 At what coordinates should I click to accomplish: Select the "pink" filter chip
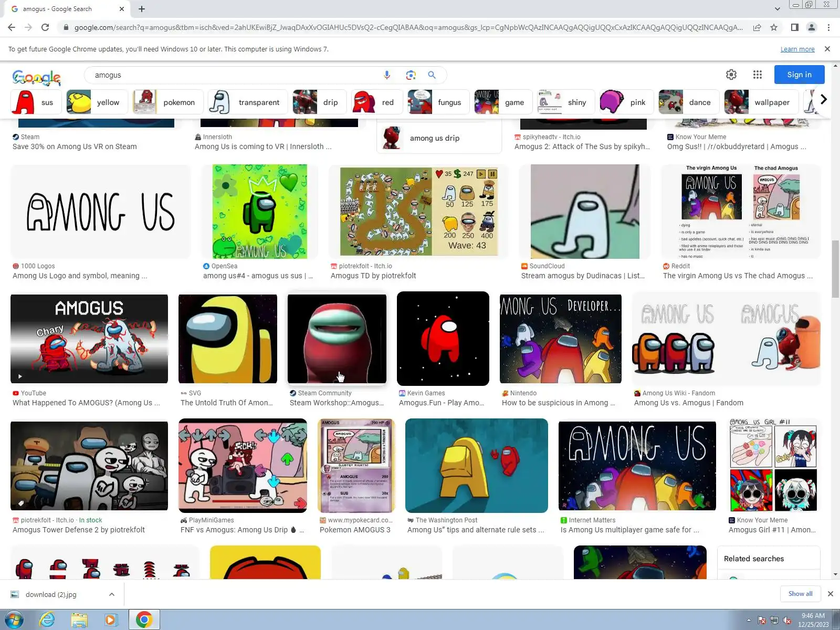coord(626,102)
